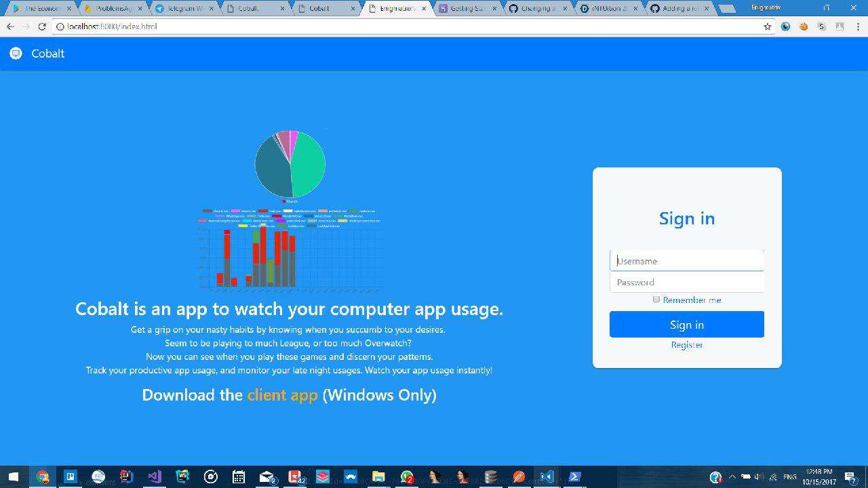Open the Windows Start menu
Image resolution: width=868 pixels, height=488 pixels.
tap(14, 477)
